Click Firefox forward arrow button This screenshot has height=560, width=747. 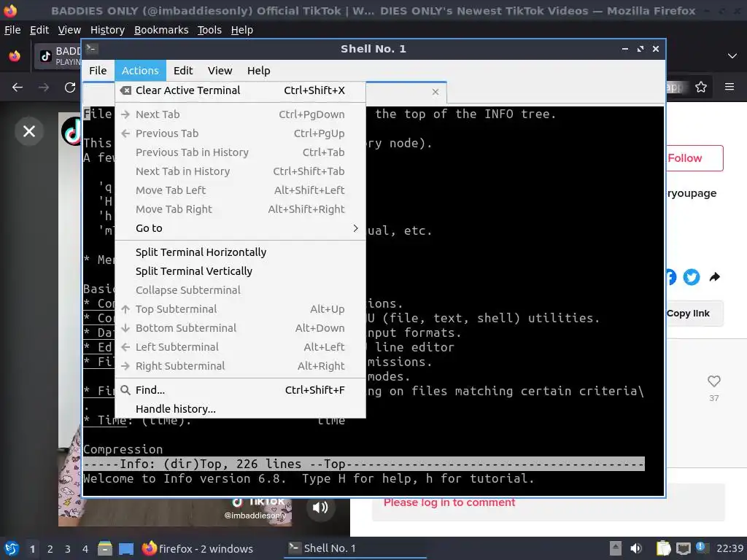(x=43, y=87)
